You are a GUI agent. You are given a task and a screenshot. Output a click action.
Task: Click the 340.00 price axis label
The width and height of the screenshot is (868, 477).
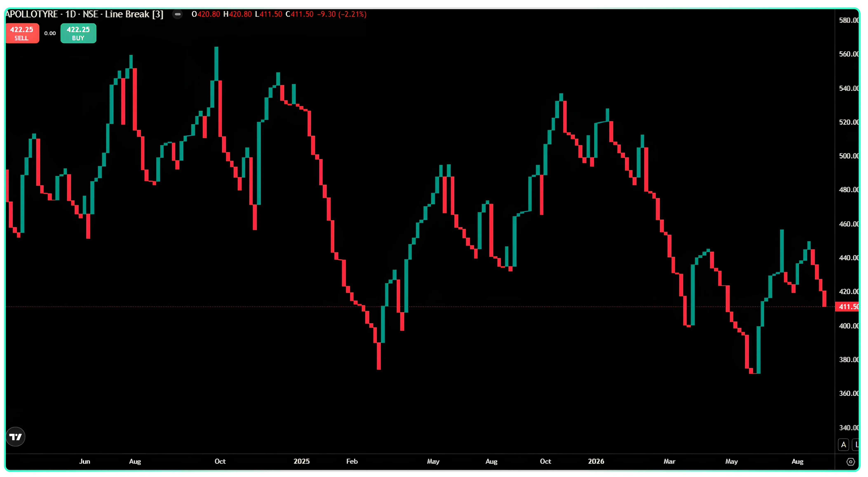(848, 428)
